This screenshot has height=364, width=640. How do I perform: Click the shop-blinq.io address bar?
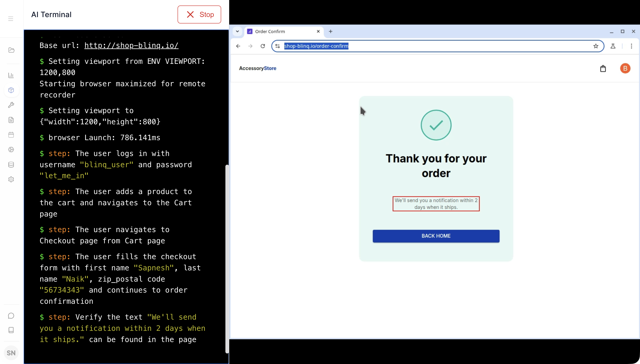425,46
